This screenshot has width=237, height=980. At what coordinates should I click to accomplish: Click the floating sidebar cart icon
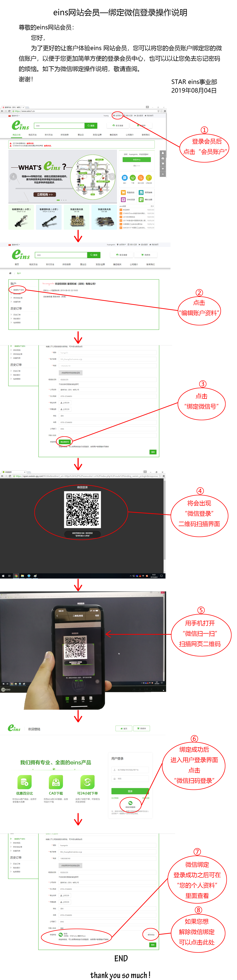point(163,164)
